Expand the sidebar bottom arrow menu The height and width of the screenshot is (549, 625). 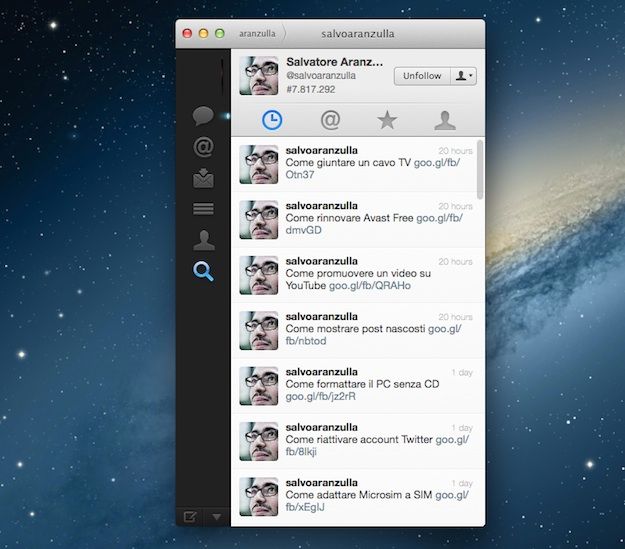pos(217,517)
